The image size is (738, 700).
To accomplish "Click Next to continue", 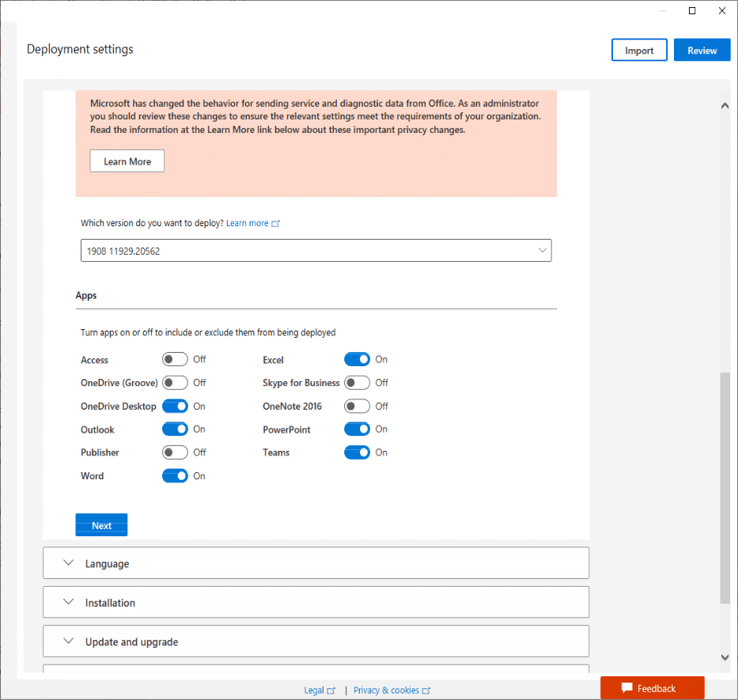I will coord(101,524).
